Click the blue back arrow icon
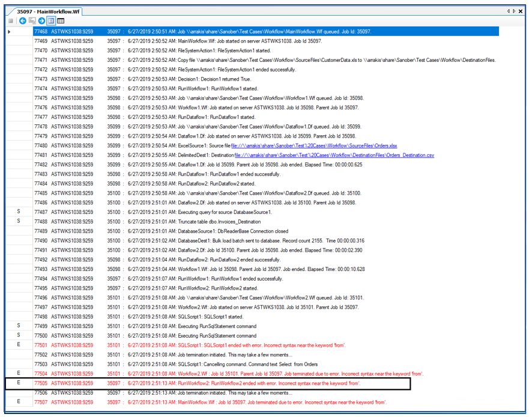 pos(22,20)
